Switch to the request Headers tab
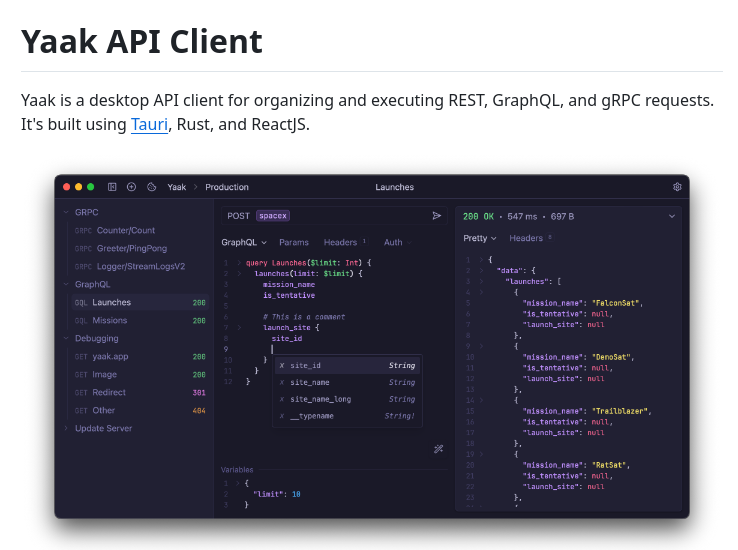The height and width of the screenshot is (550, 738). [340, 242]
